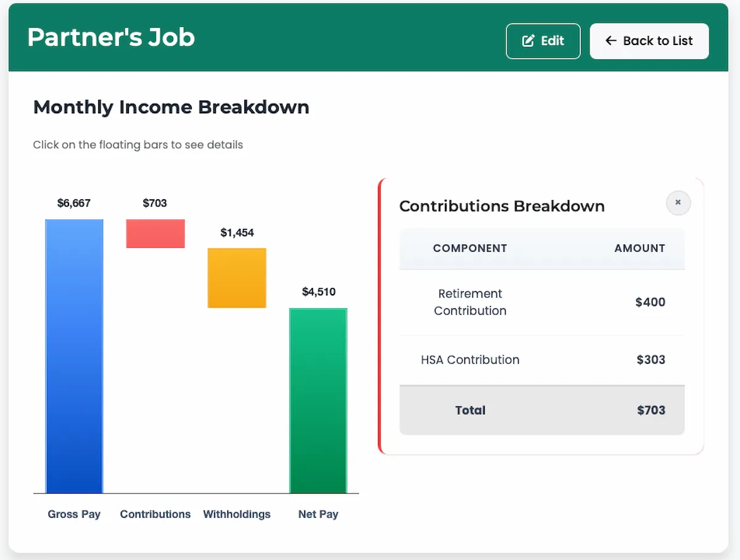This screenshot has width=740, height=560.
Task: Click the Contributions axis label
Action: point(155,514)
